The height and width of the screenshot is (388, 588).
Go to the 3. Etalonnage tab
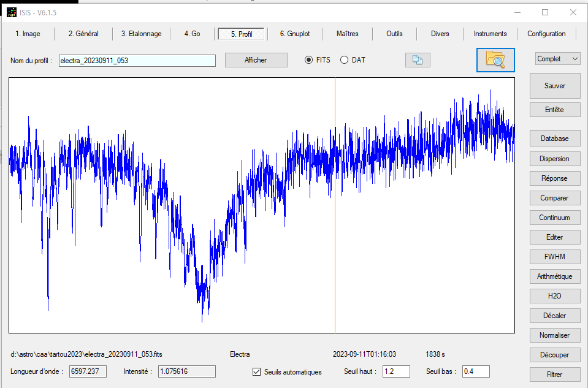click(x=142, y=34)
